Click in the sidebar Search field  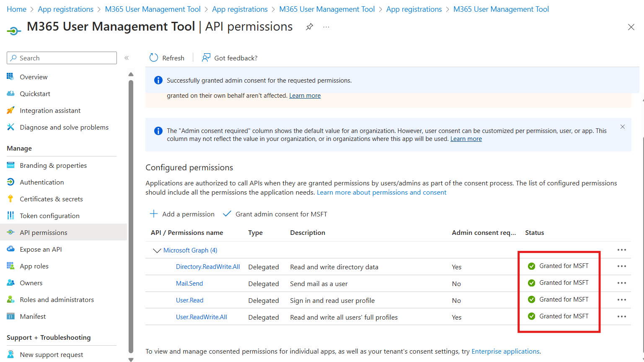(62, 58)
